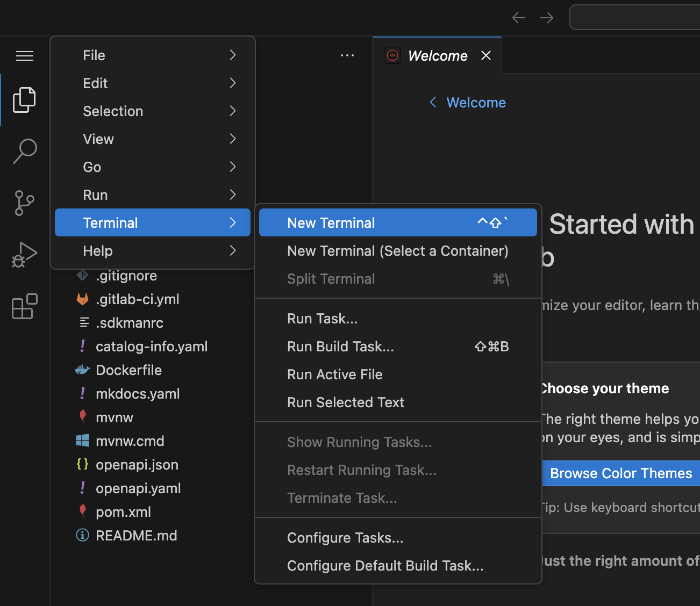Image resolution: width=700 pixels, height=606 pixels.
Task: Open the sidebar more actions ellipsis
Action: 347,55
